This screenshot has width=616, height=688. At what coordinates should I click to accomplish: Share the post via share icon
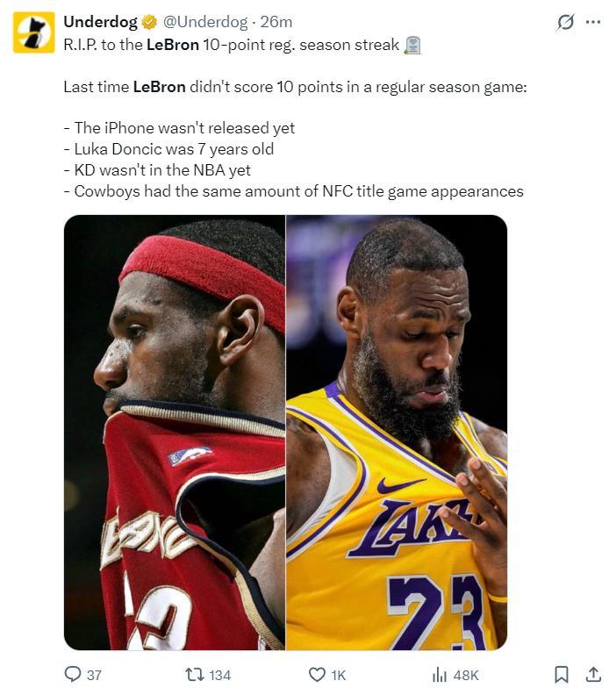(x=593, y=674)
